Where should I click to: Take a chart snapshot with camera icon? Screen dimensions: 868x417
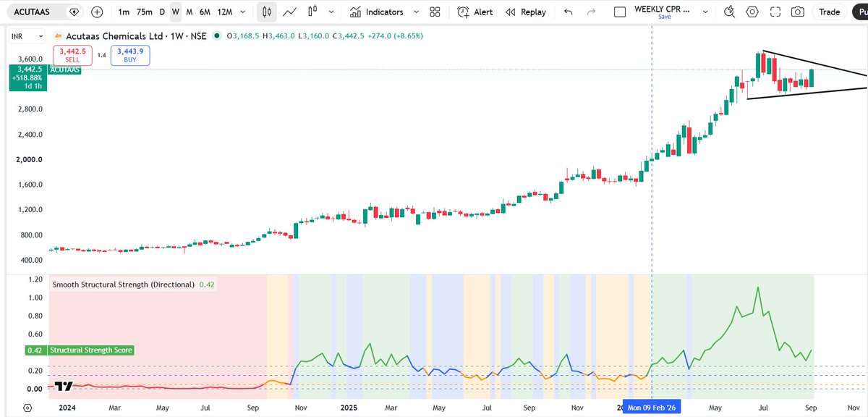tap(797, 12)
